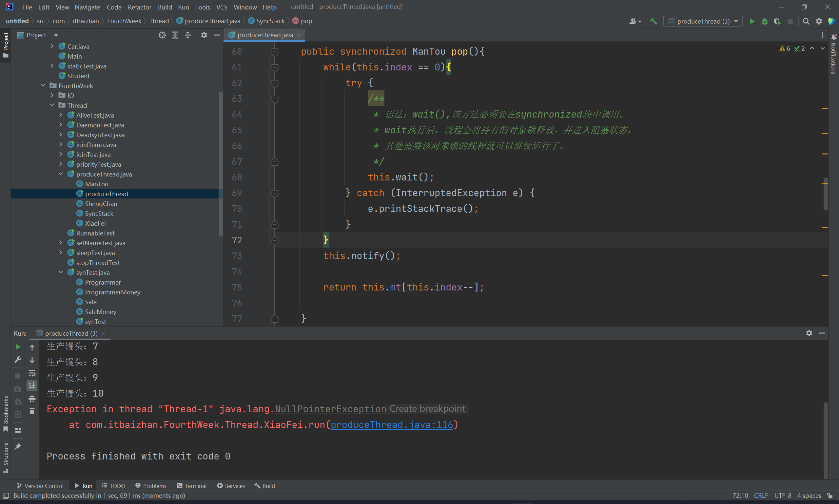Image resolution: width=839 pixels, height=504 pixels.
Task: Open the Problems tool tab
Action: click(x=151, y=486)
